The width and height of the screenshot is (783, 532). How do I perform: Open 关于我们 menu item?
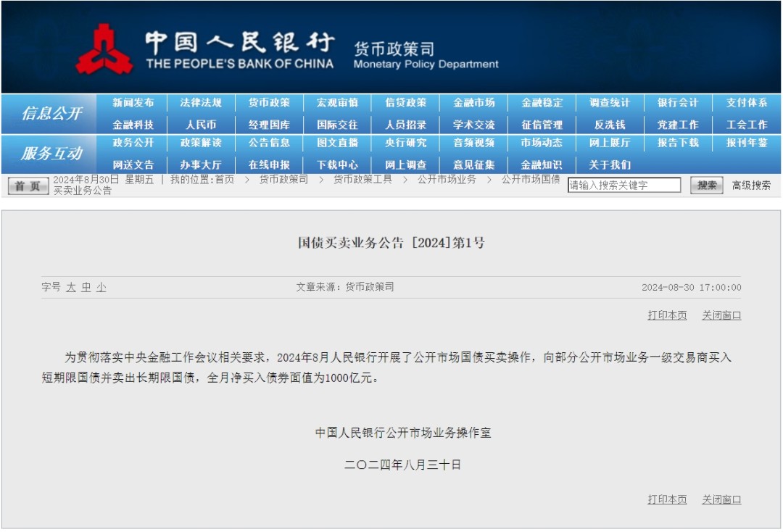(610, 165)
